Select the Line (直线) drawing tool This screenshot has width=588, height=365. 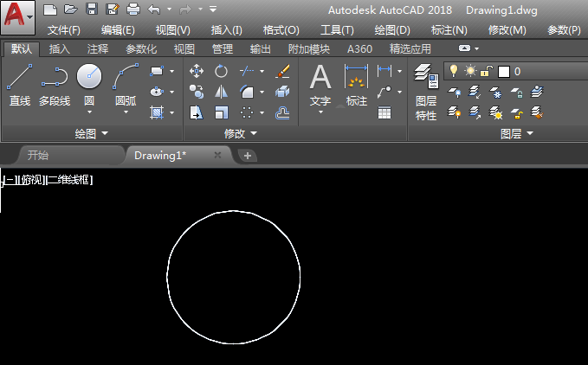coord(20,85)
